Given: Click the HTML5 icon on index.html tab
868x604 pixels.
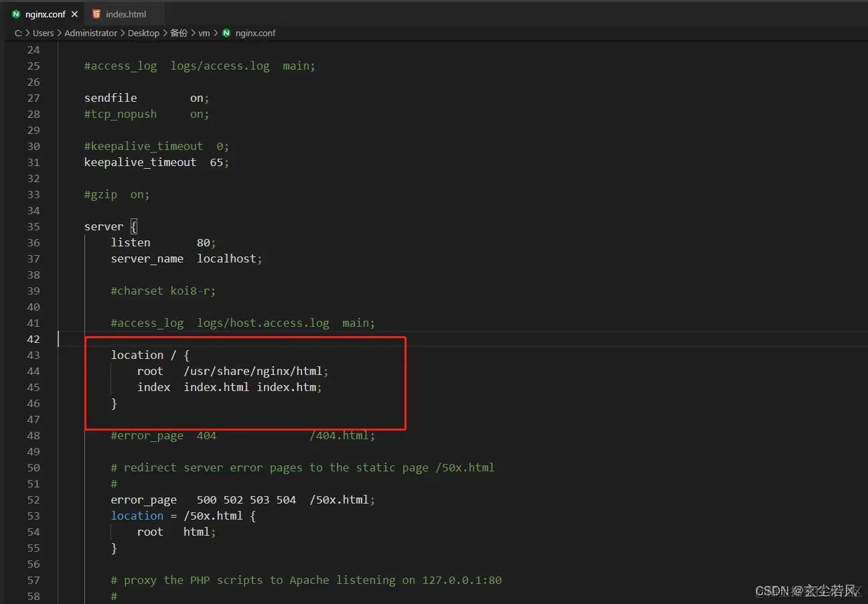Looking at the screenshot, I should click(97, 14).
